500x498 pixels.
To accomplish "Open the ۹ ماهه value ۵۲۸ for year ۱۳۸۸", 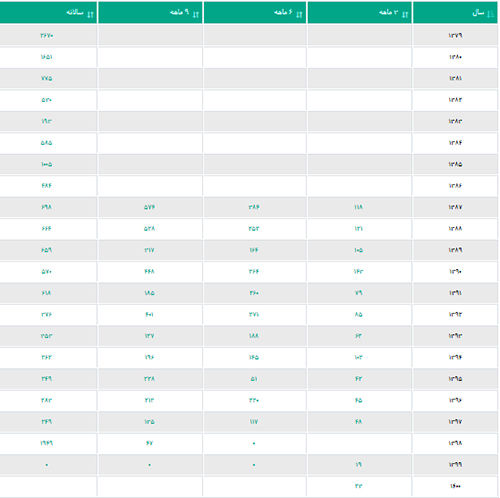I will pyautogui.click(x=149, y=228).
